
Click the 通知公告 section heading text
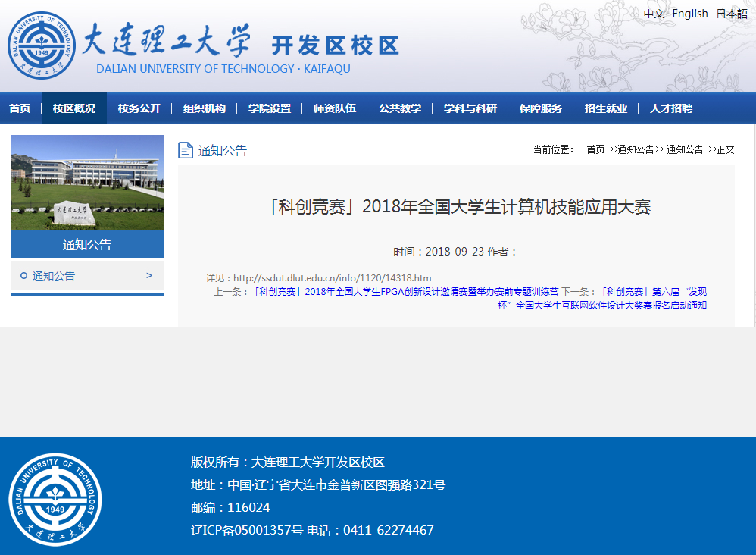pyautogui.click(x=222, y=151)
